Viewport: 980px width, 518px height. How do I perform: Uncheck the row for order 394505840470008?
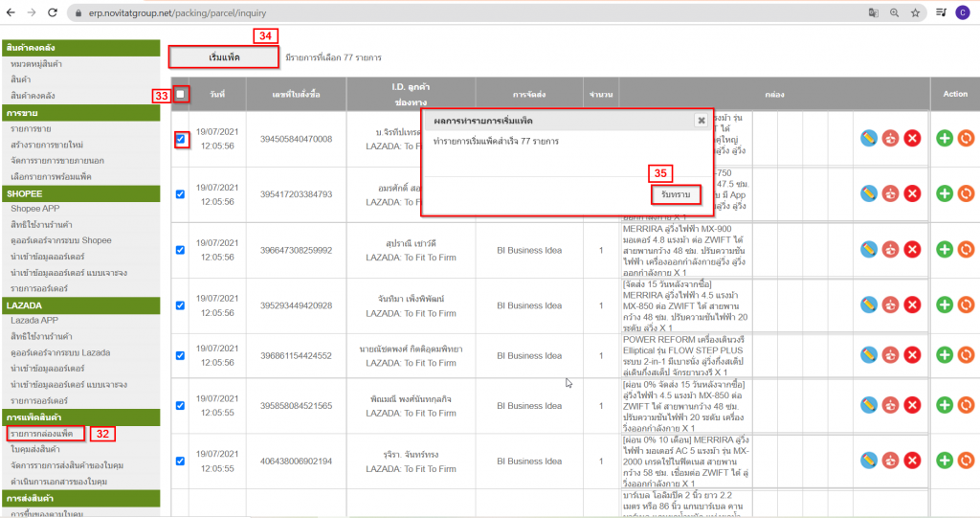181,140
